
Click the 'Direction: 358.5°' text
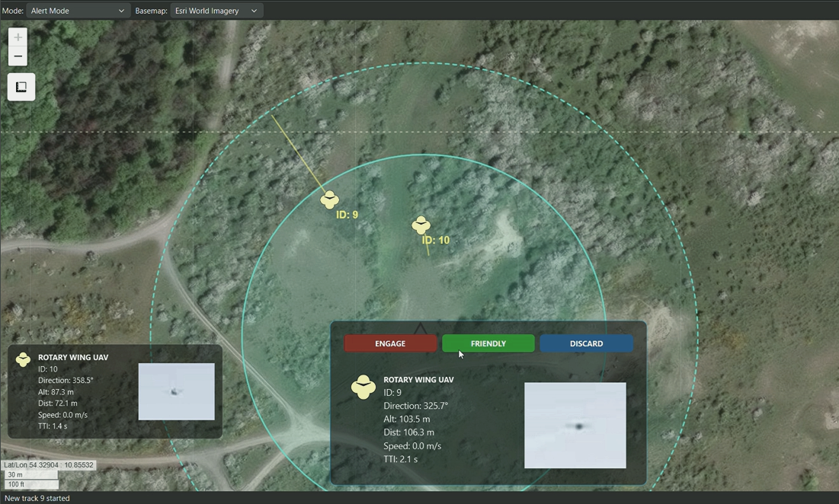66,381
